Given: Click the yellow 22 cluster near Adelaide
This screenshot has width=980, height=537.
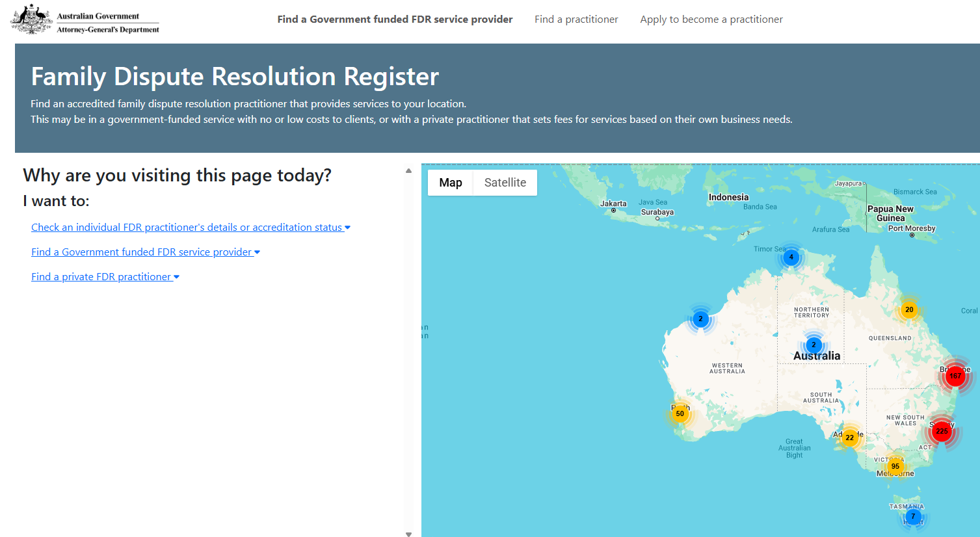Looking at the screenshot, I should pos(849,438).
